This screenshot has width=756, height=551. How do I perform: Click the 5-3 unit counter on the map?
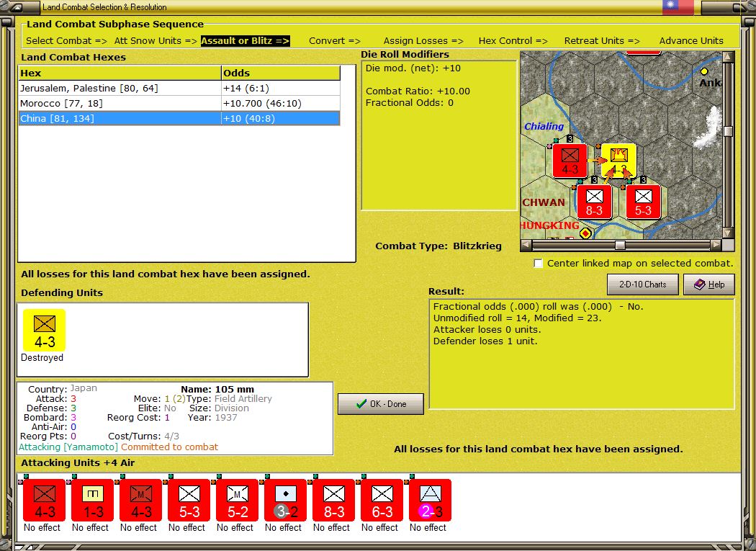pyautogui.click(x=643, y=202)
